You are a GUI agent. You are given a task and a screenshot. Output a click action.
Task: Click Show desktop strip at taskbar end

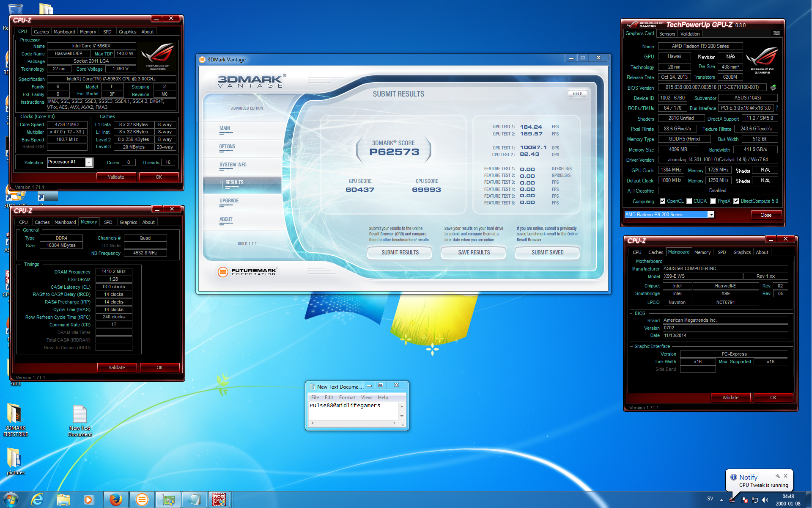coord(809,500)
